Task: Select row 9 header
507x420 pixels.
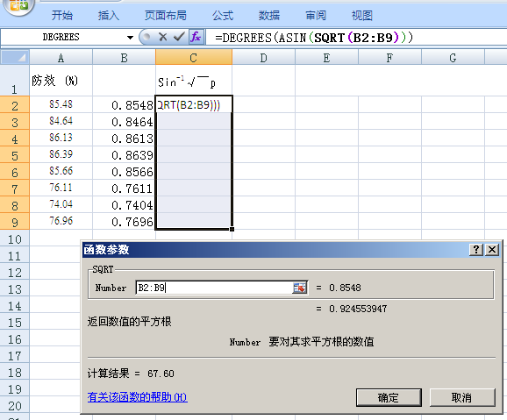Action: (x=15, y=222)
